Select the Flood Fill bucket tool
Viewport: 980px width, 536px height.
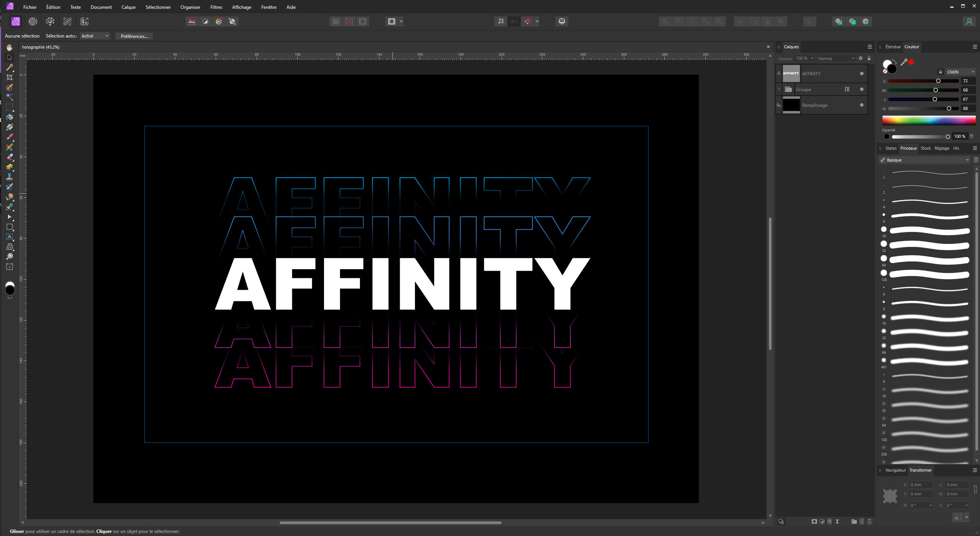(x=10, y=117)
